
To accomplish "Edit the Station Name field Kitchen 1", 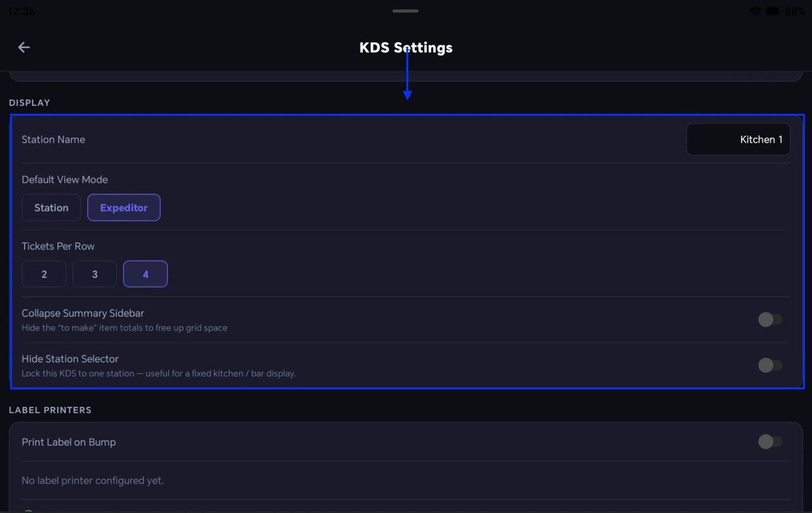I will click(x=738, y=139).
